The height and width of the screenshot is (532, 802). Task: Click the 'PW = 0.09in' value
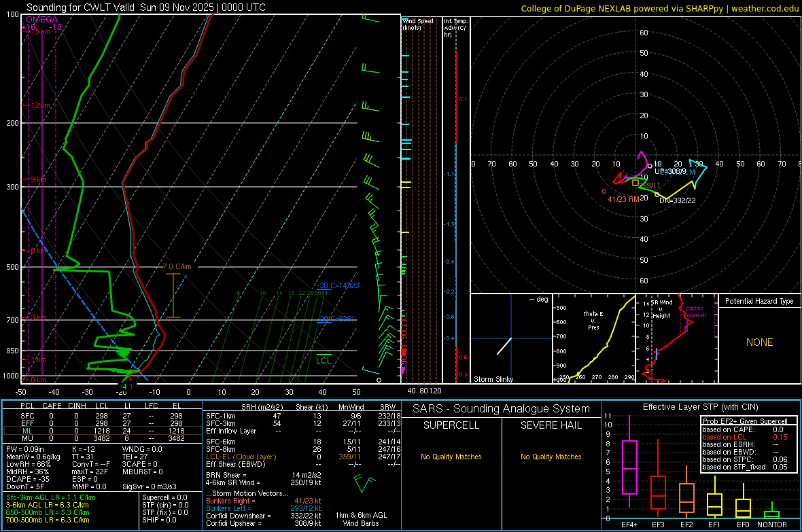point(25,449)
